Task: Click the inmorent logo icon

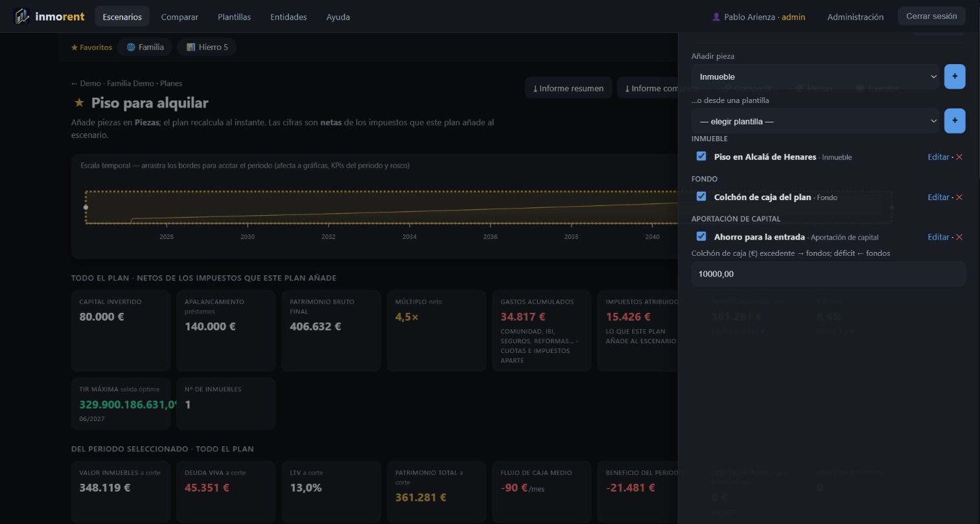Action: (x=22, y=16)
